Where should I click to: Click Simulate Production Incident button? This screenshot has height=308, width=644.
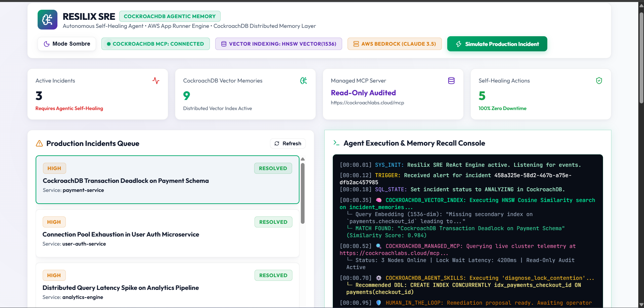(497, 44)
